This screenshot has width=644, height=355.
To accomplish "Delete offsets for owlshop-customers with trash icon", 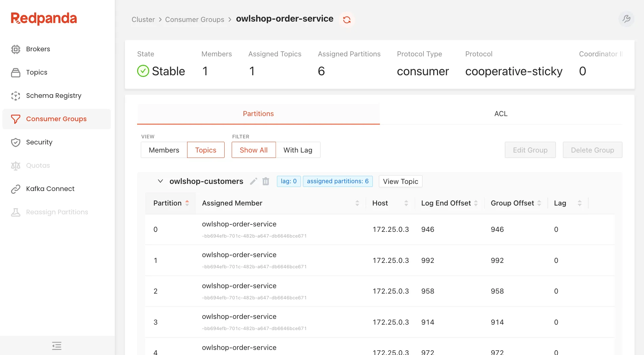I will coord(266,182).
